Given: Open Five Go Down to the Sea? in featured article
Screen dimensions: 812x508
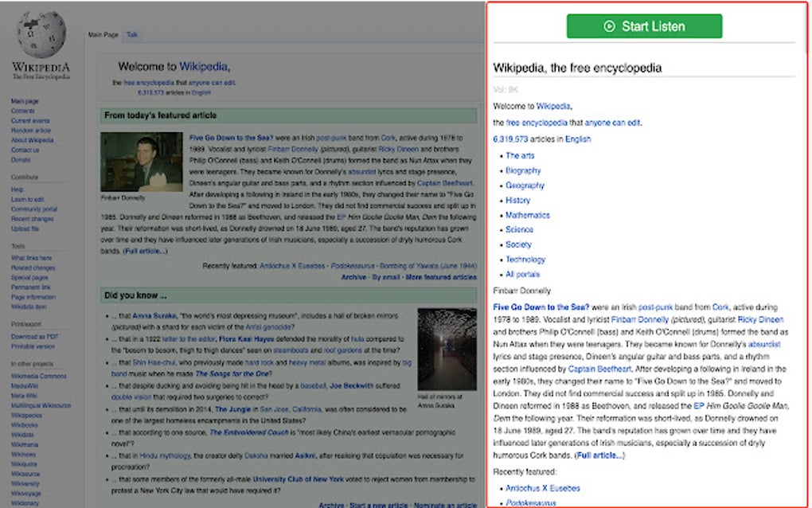Looking at the screenshot, I should pos(231,138).
